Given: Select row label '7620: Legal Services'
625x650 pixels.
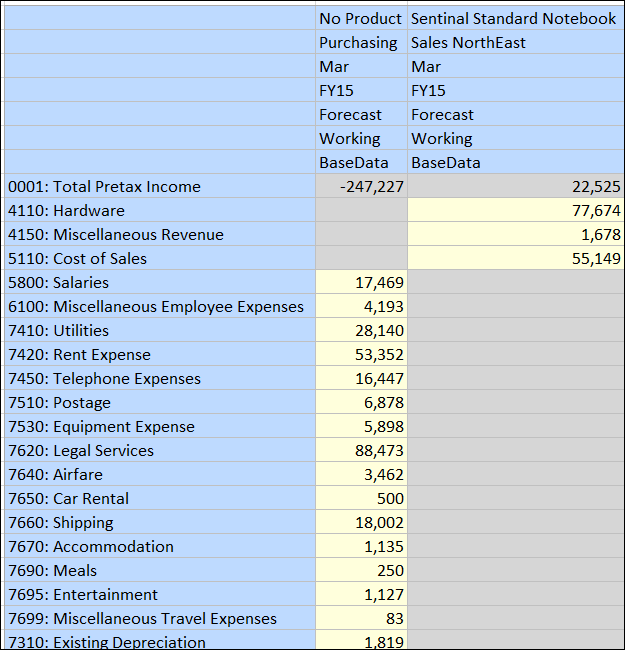Looking at the screenshot, I should click(160, 451).
